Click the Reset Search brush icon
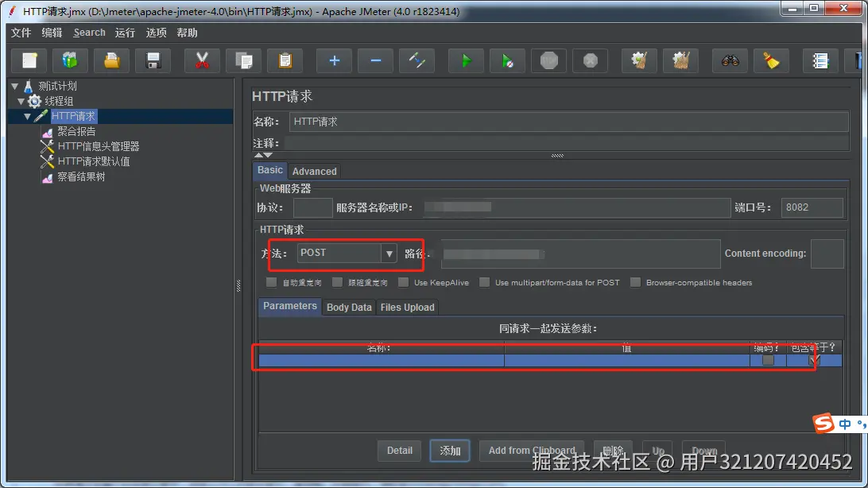The width and height of the screenshot is (868, 488). point(772,60)
